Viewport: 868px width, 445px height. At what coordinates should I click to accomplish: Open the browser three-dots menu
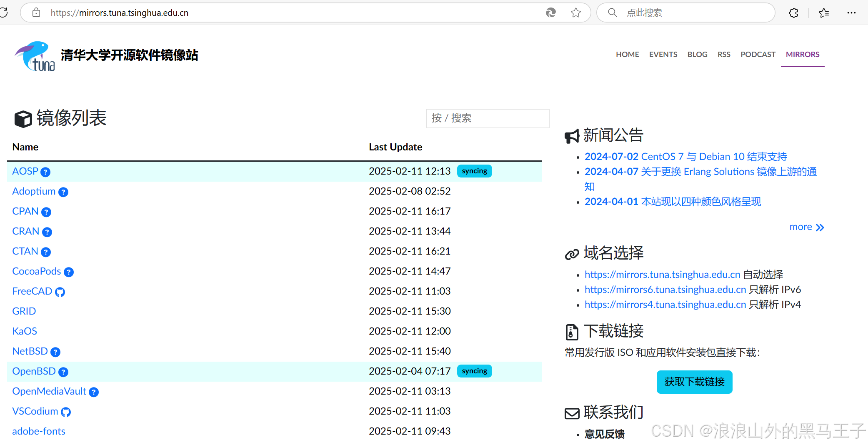pos(851,13)
